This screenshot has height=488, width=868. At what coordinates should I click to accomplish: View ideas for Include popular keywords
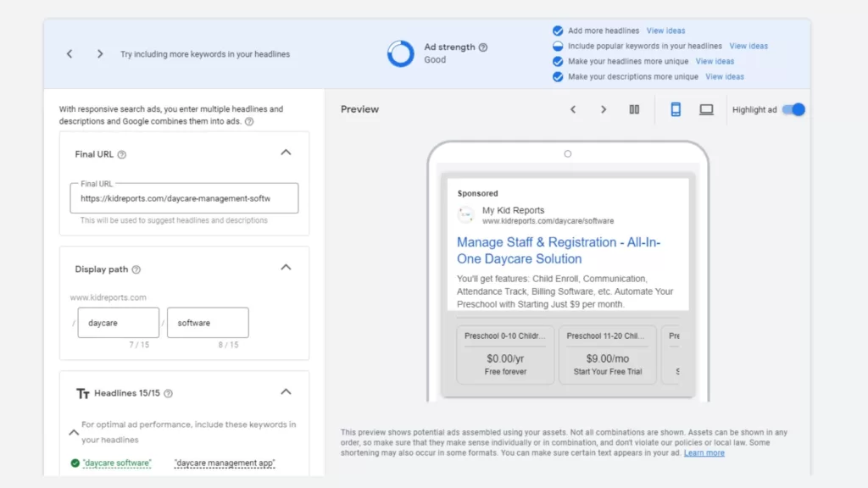(748, 46)
